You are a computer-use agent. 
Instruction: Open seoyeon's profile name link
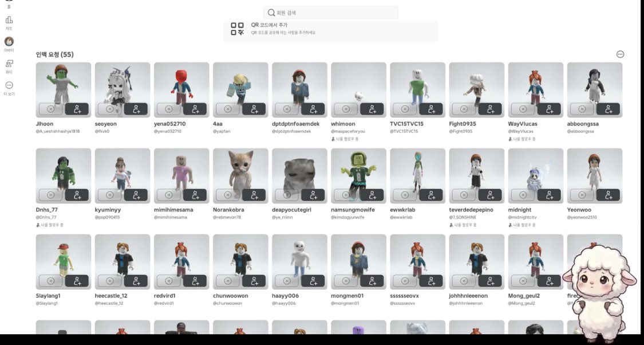point(105,124)
